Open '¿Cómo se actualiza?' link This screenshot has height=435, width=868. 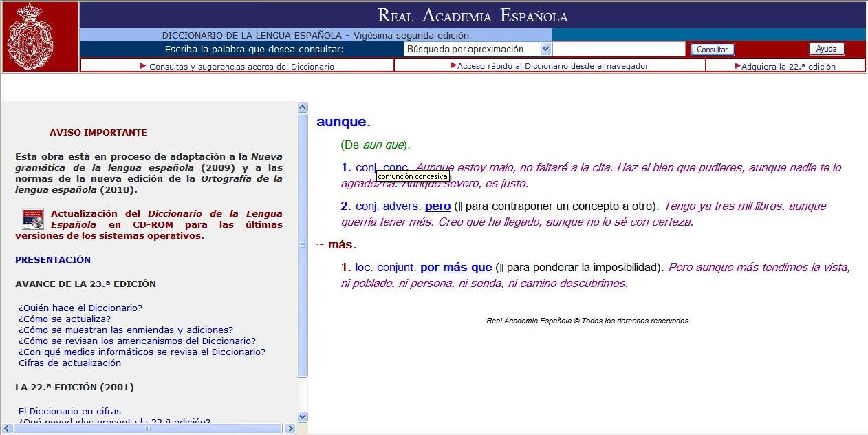[65, 319]
